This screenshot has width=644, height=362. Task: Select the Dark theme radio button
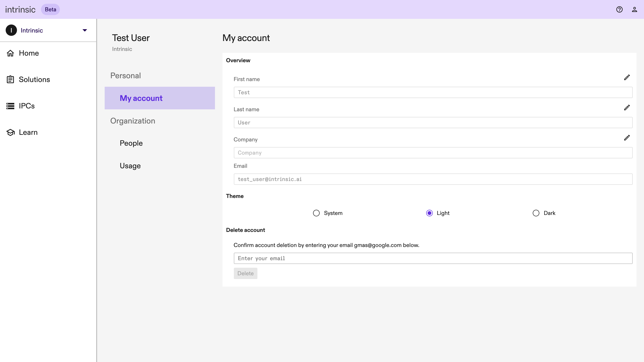[x=536, y=213]
